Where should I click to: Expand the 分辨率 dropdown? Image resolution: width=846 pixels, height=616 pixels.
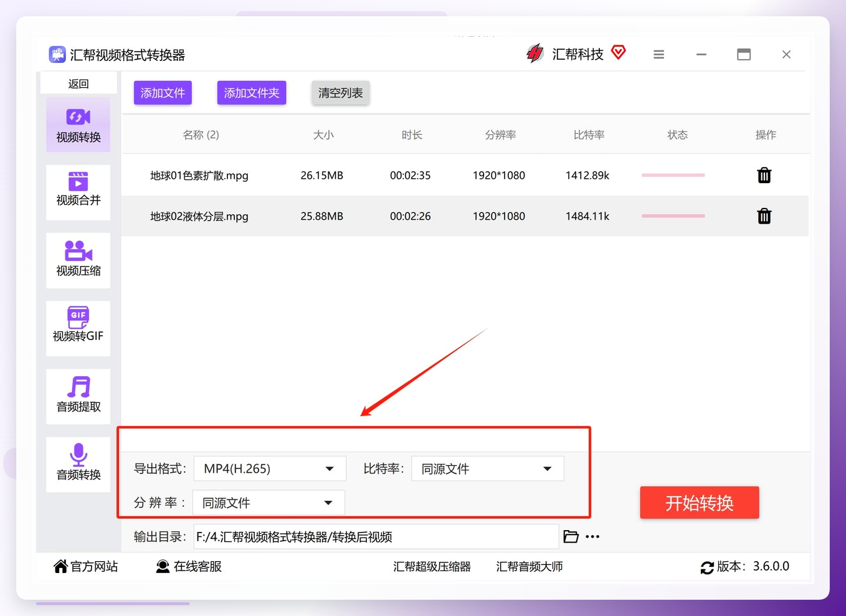point(269,503)
